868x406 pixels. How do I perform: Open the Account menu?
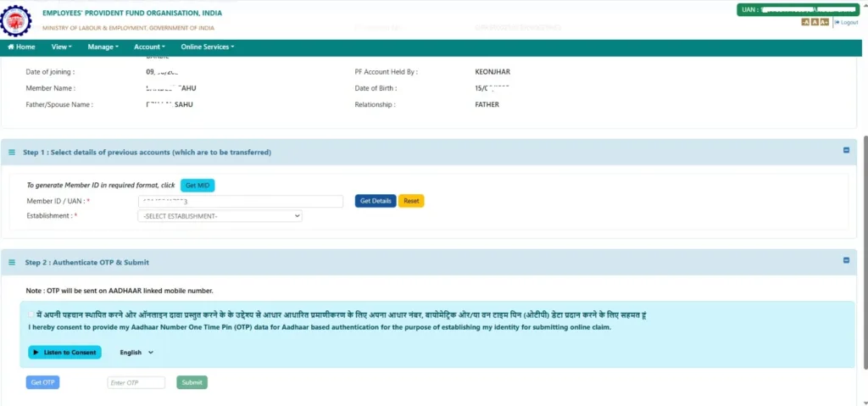149,47
